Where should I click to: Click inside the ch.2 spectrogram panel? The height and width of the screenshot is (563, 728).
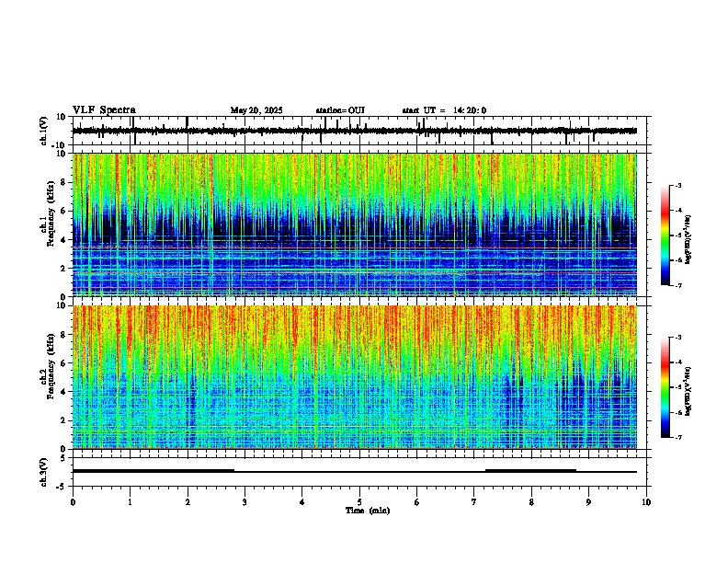[x=359, y=377]
